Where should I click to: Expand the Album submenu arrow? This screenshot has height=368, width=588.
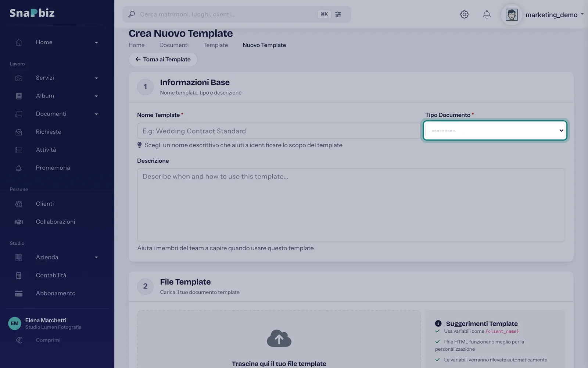point(96,96)
